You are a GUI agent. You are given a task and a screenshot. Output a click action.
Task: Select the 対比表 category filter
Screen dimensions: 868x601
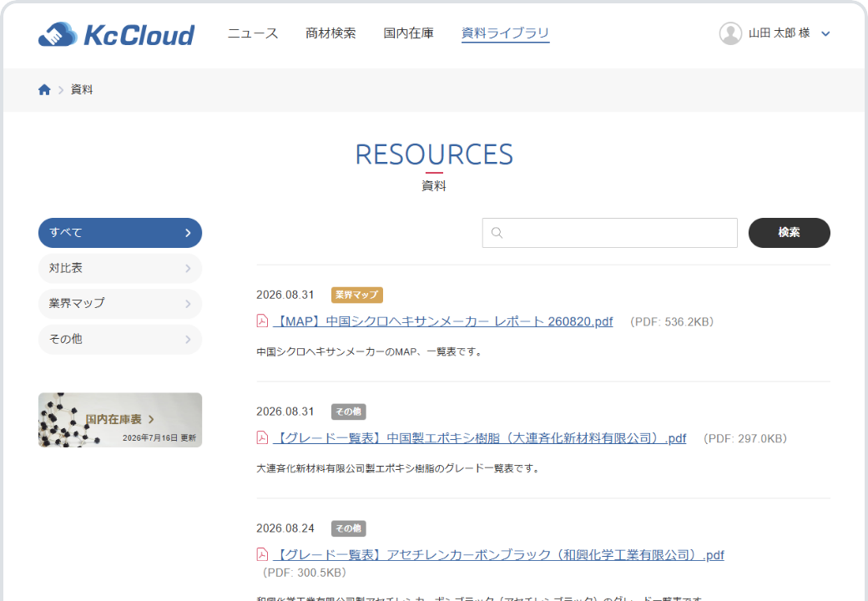120,269
